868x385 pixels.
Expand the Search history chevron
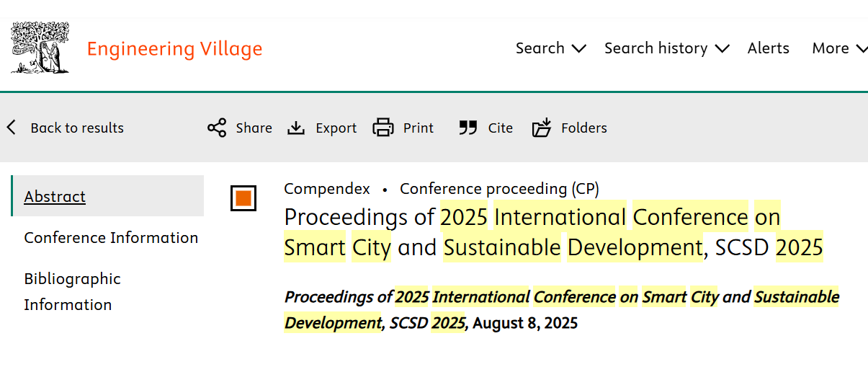[722, 49]
